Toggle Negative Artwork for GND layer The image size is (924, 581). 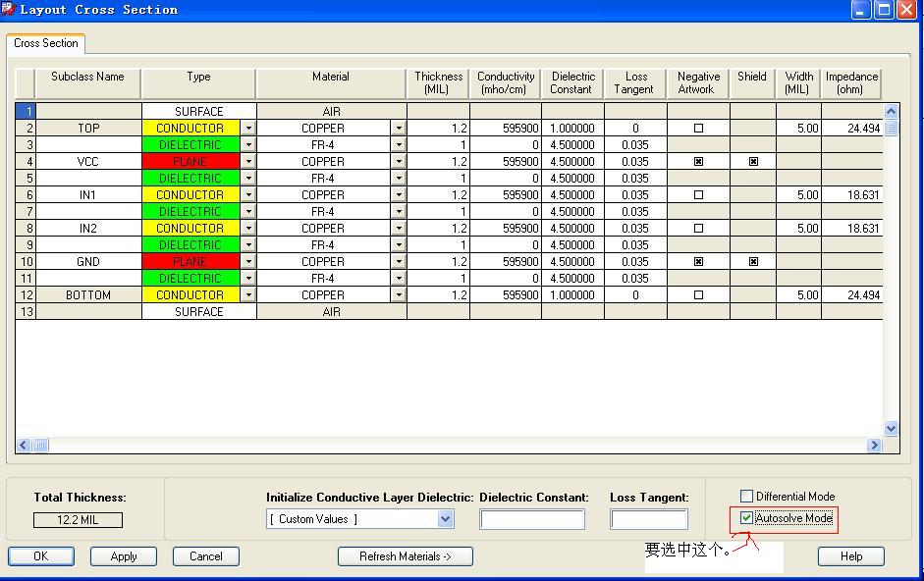(x=698, y=262)
